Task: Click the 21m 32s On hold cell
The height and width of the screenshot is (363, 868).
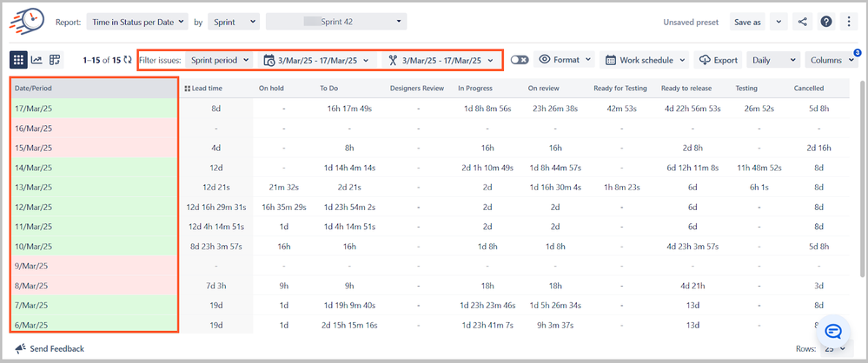Action: [284, 187]
